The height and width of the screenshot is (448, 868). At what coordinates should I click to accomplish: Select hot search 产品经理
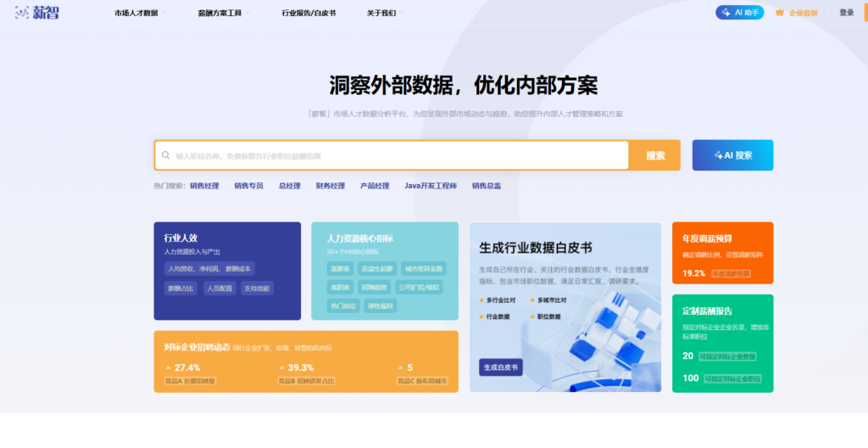point(375,186)
